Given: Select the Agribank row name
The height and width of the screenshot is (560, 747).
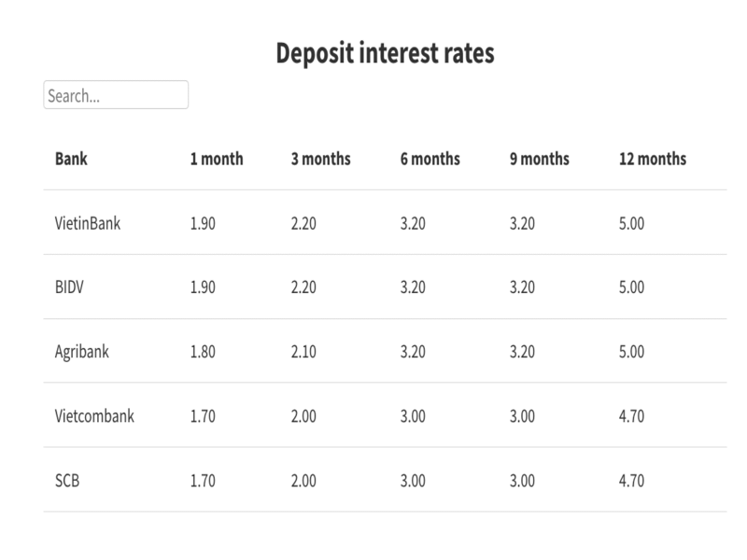Looking at the screenshot, I should (x=82, y=352).
